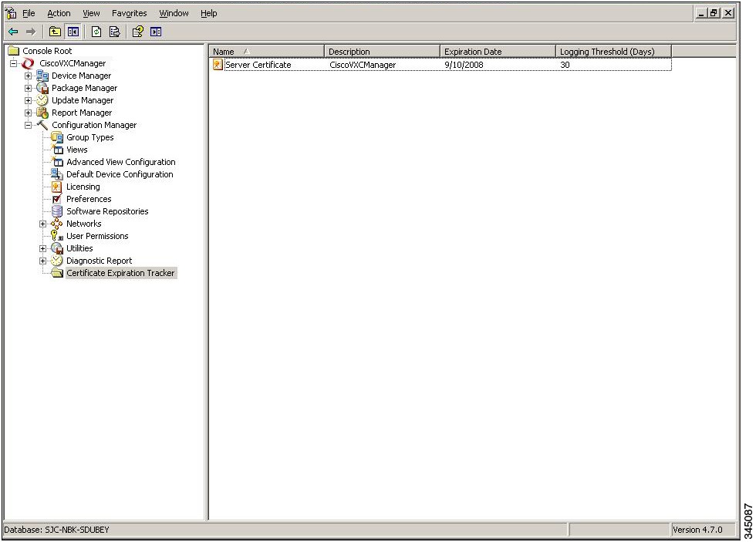Click the Configuration Manager hammer icon
756x542 pixels.
[42, 125]
